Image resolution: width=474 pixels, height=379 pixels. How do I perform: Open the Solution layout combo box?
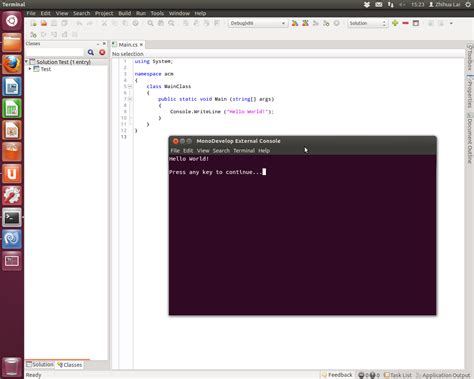click(x=367, y=23)
